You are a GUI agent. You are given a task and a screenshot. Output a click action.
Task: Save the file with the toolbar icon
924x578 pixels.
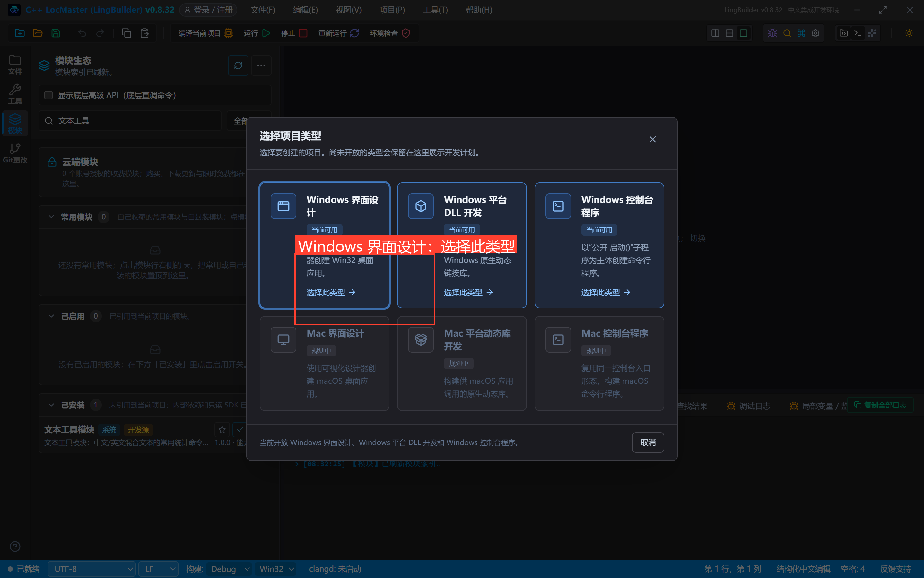pos(56,33)
